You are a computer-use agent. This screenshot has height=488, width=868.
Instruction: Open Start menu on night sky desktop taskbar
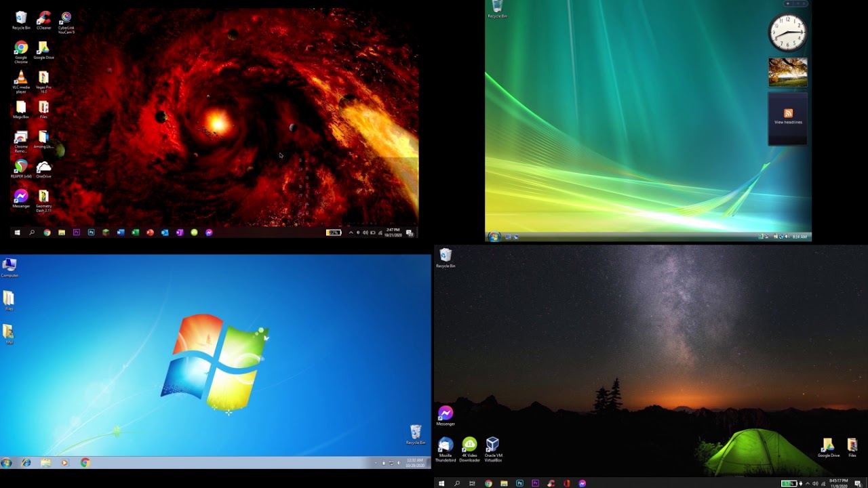pyautogui.click(x=441, y=483)
